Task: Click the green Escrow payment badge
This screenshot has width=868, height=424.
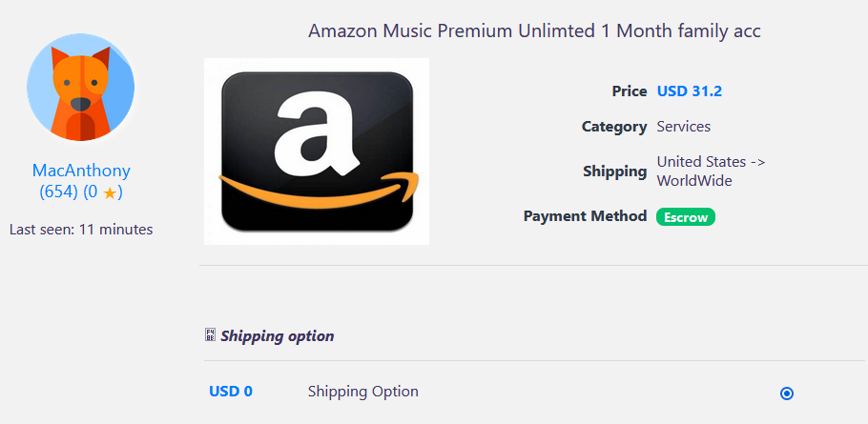Action: (685, 217)
